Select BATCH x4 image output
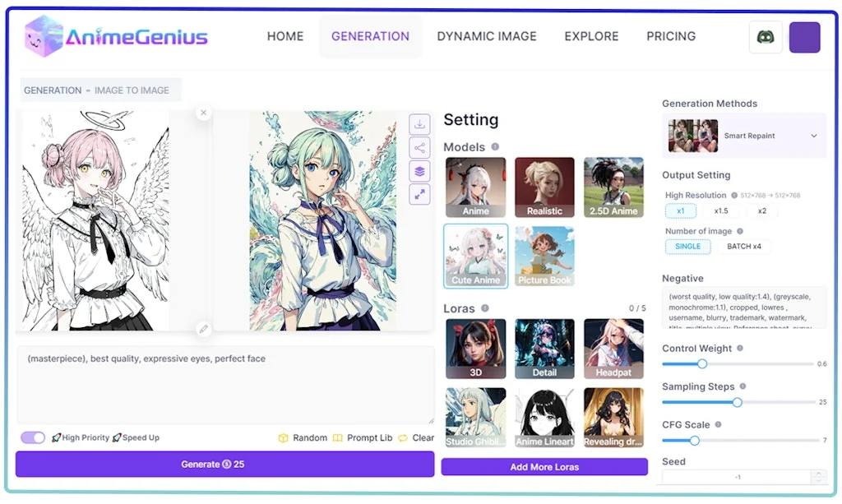Image resolution: width=842 pixels, height=504 pixels. (x=744, y=247)
